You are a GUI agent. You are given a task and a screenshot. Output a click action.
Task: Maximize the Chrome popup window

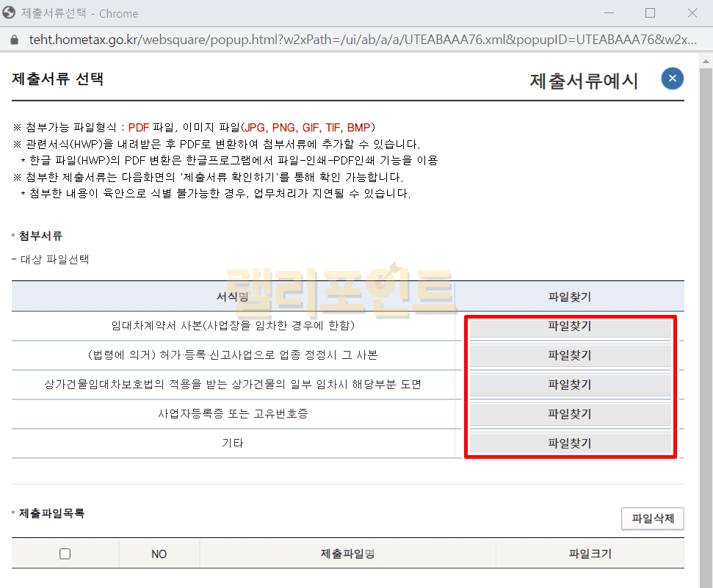(650, 13)
